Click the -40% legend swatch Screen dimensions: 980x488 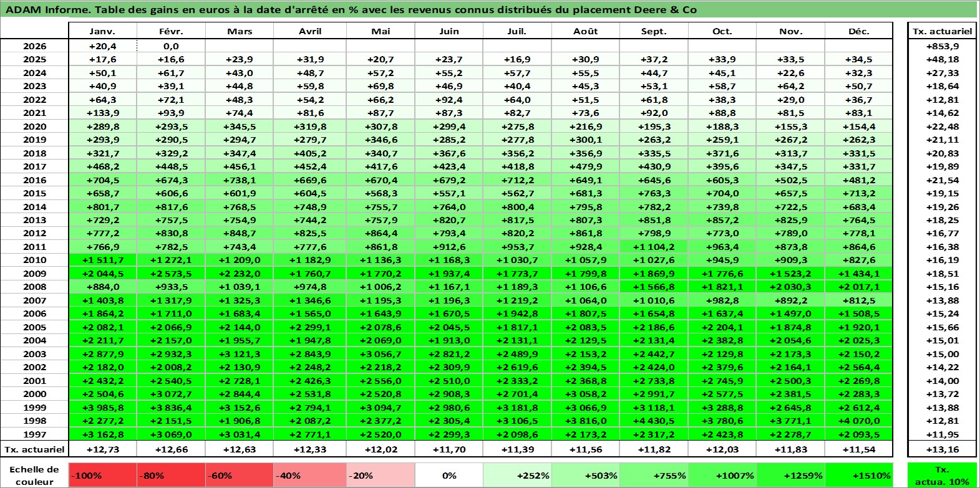309,475
